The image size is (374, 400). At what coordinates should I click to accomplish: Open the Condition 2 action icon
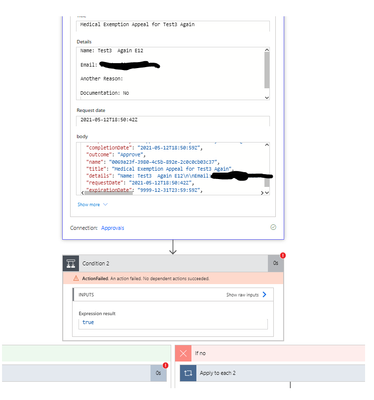tap(71, 263)
